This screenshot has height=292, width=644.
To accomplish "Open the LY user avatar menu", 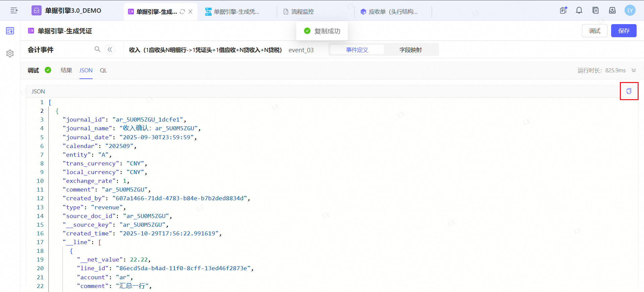I will click(x=630, y=10).
